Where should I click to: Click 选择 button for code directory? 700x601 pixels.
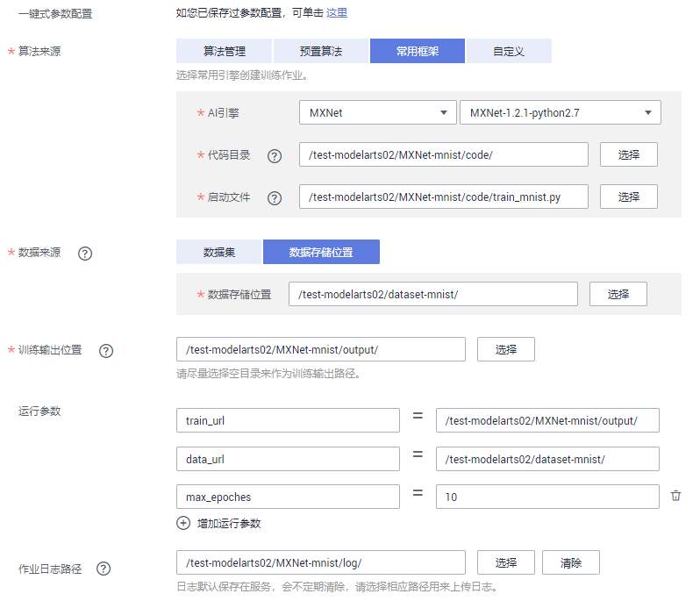[629, 154]
